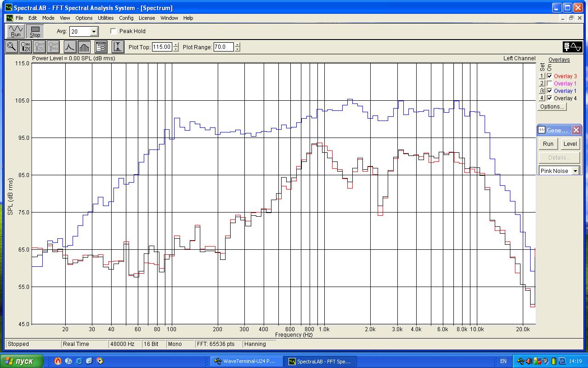Expand the Pink Noise signal dropdown
Viewport: 588px width, 368px height.
(x=575, y=171)
